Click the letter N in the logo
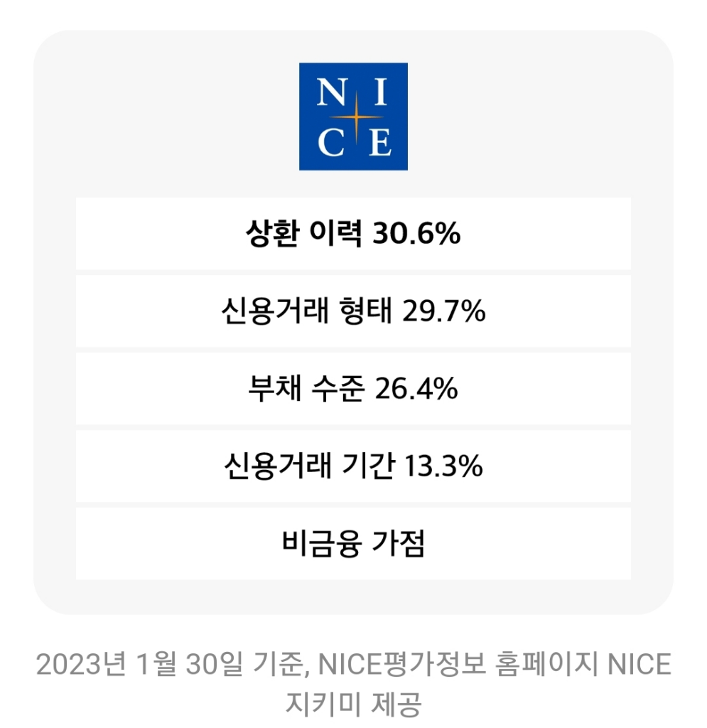Image resolution: width=707 pixels, height=728 pixels. click(332, 92)
